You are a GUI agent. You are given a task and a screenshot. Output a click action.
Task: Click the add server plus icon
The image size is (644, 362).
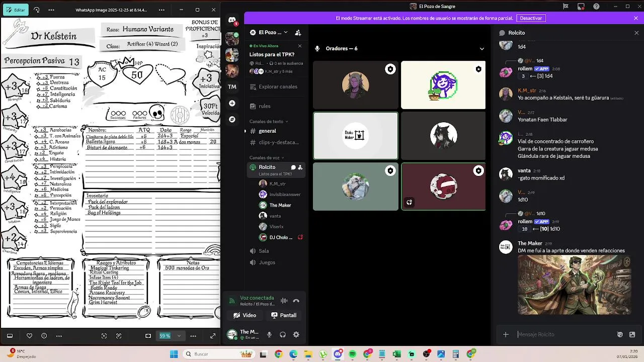[232, 103]
